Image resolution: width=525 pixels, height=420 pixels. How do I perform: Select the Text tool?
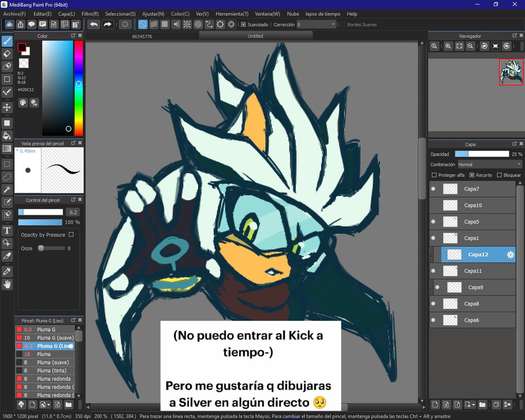click(7, 231)
